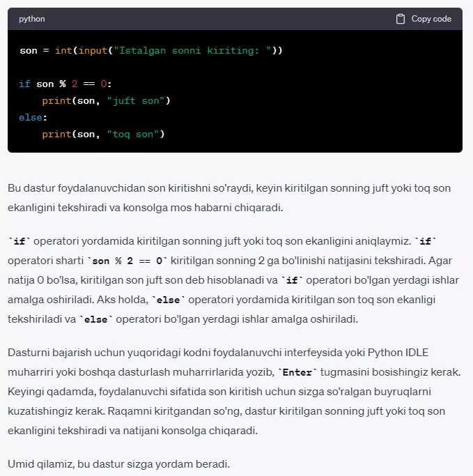The width and height of the screenshot is (473, 476).
Task: Click the 'if son % 2 == 0:' line
Action: tap(65, 84)
